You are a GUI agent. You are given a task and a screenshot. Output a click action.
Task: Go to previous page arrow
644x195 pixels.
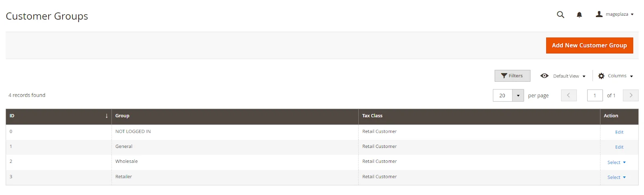coord(569,95)
